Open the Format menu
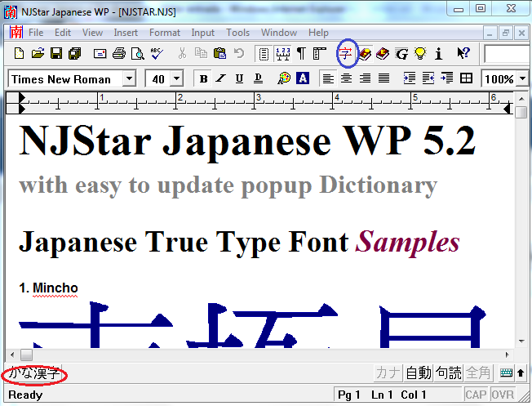The width and height of the screenshot is (532, 406). click(165, 33)
